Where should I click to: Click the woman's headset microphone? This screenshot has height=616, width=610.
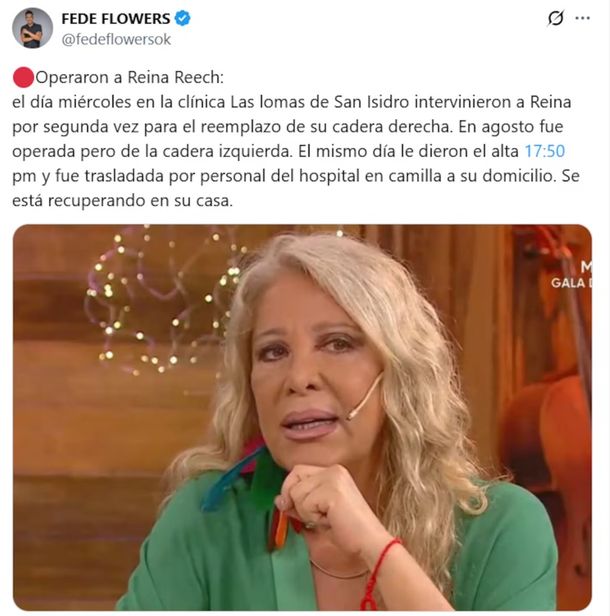click(365, 396)
